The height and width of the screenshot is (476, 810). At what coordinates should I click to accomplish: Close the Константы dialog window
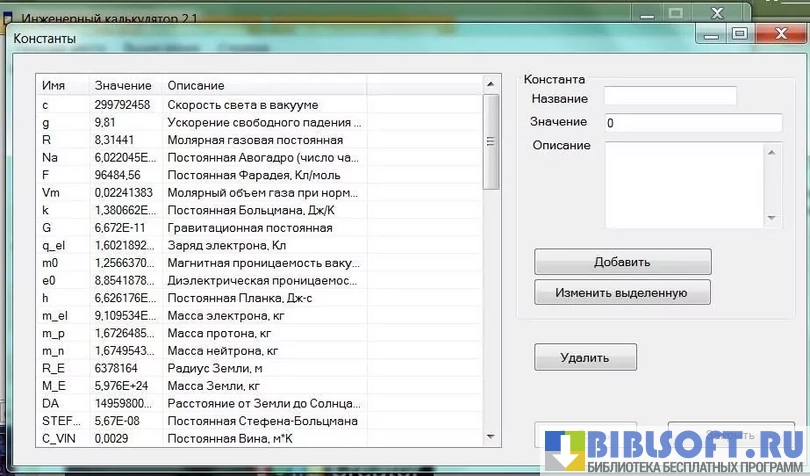pyautogui.click(x=780, y=33)
